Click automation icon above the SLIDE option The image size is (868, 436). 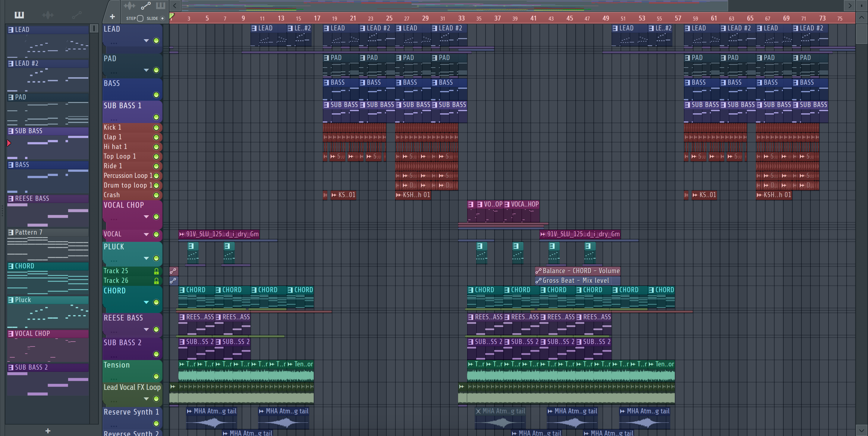pyautogui.click(x=146, y=6)
